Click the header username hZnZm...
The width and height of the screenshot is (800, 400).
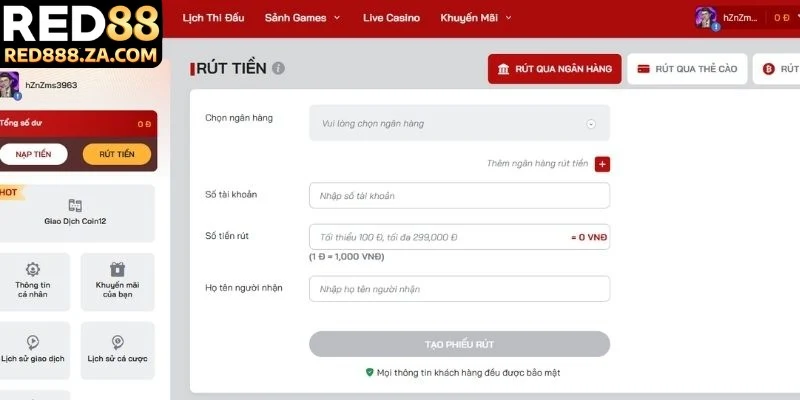[x=740, y=18]
